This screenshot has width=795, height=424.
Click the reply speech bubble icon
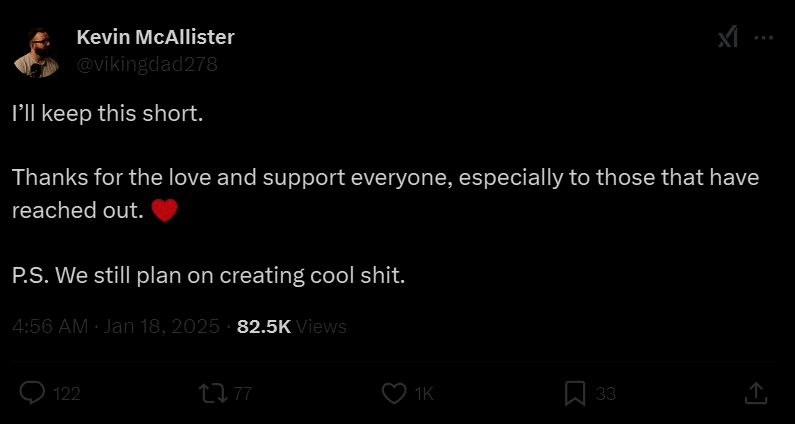(33, 394)
